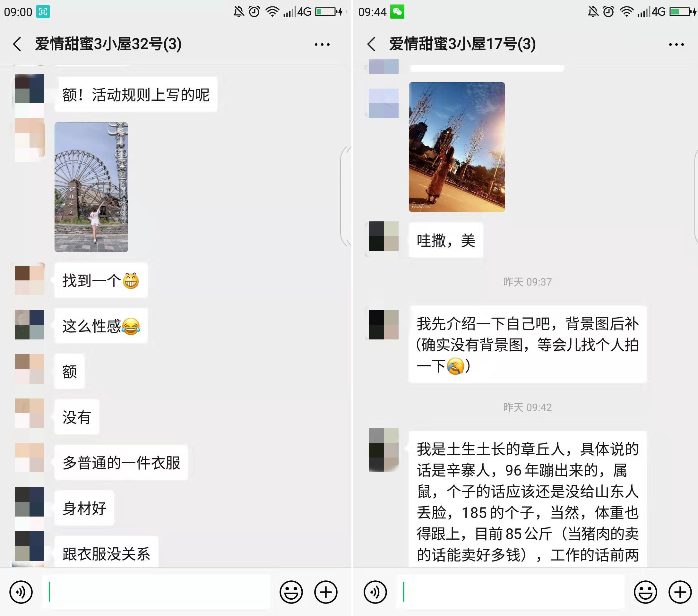
Task: Go back from chat 爱情甜蜜3小屋17号
Action: [372, 44]
